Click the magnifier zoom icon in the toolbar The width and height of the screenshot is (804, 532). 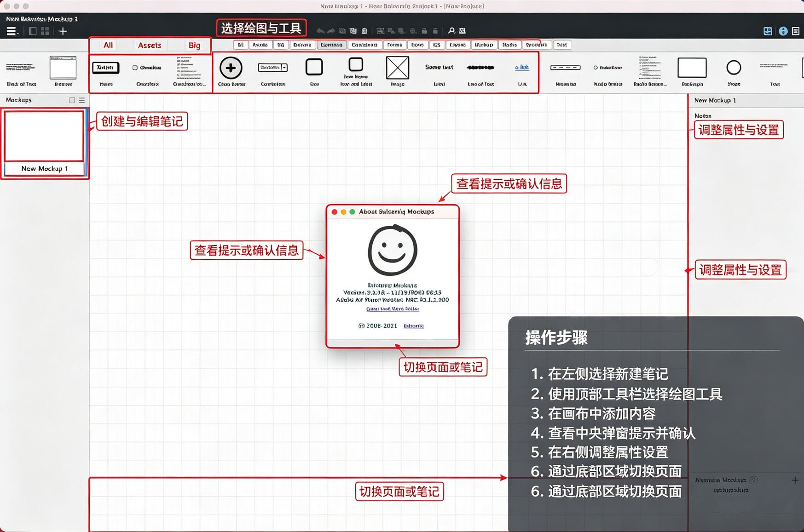click(451, 31)
